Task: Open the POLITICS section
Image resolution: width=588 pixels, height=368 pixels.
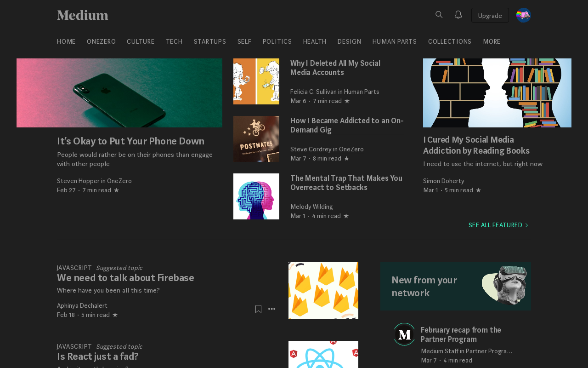Action: coord(277,41)
